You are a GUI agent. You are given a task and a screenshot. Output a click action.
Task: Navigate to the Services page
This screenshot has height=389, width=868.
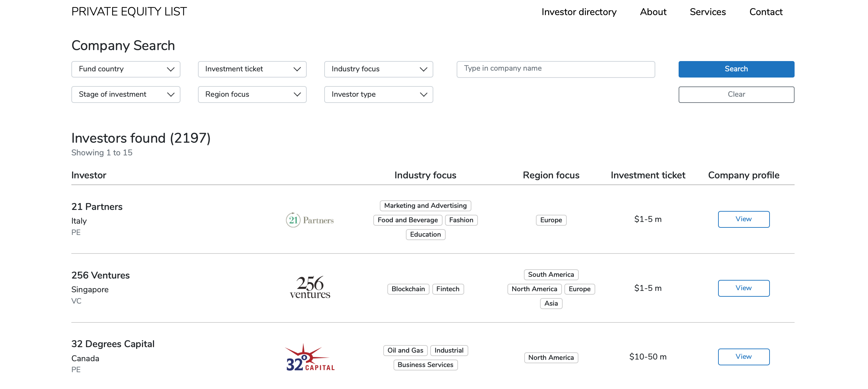707,12
